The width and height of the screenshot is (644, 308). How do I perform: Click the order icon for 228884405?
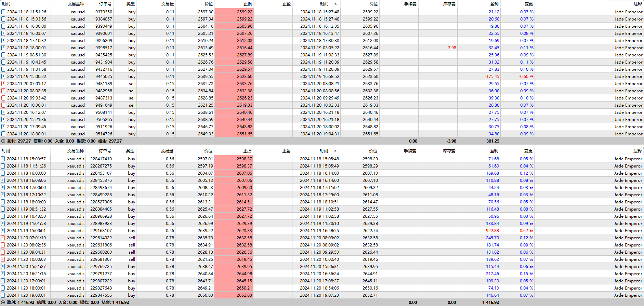[3, 209]
